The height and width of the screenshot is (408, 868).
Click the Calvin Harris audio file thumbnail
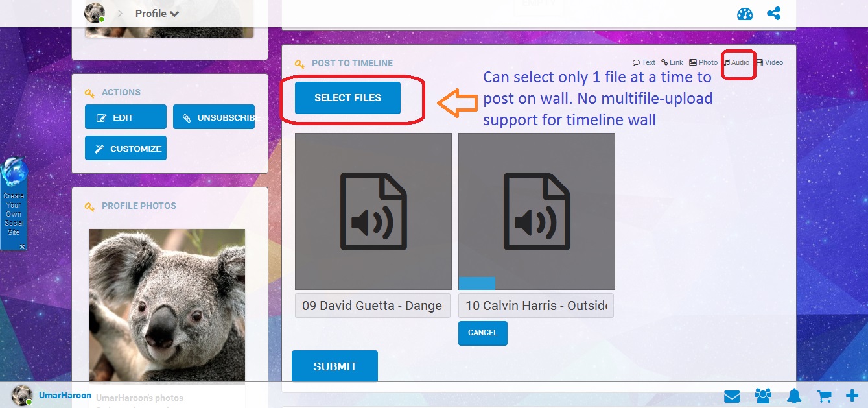537,211
